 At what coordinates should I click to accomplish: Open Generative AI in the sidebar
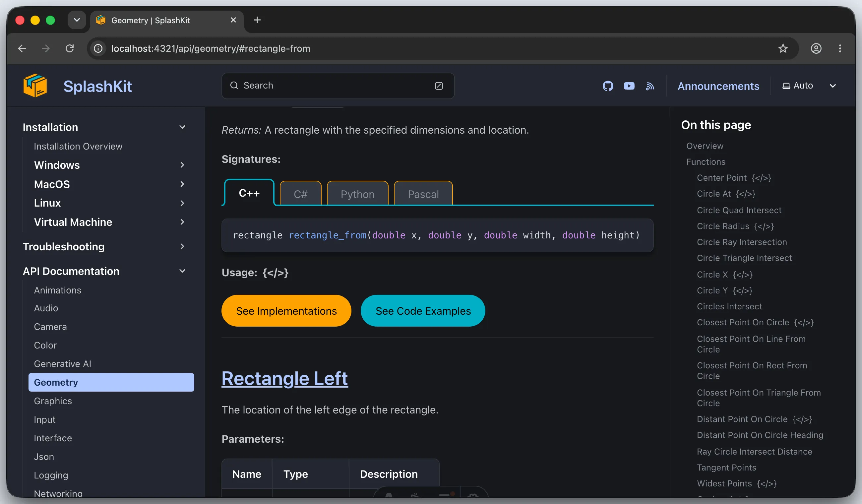[63, 364]
